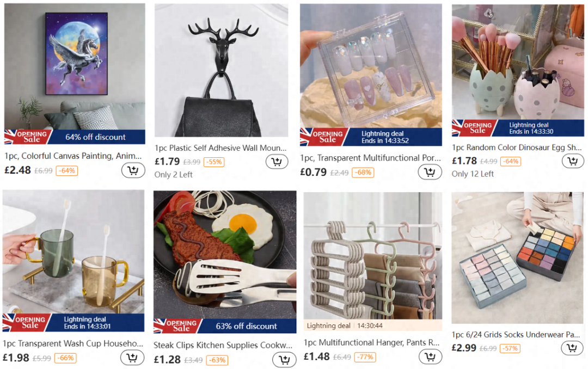Add Transparent Multifunctional item to cart
Image resolution: width=588 pixels, height=369 pixels.
(430, 172)
